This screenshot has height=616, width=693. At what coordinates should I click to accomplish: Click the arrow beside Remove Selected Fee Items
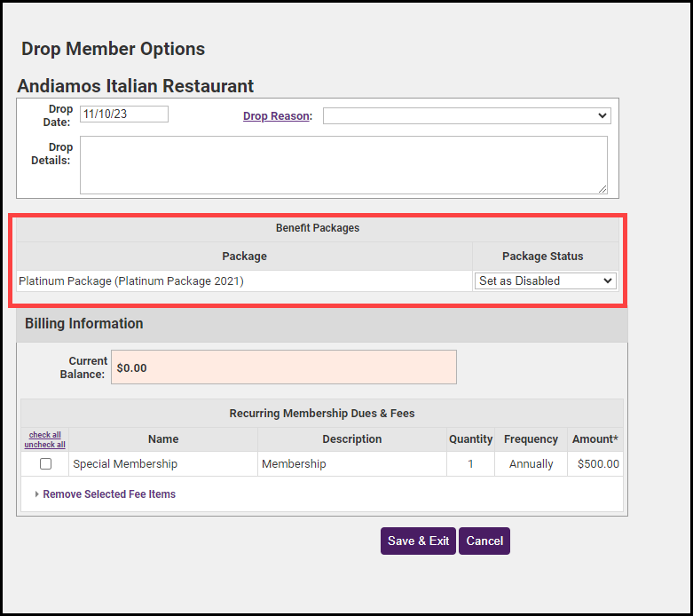click(37, 494)
